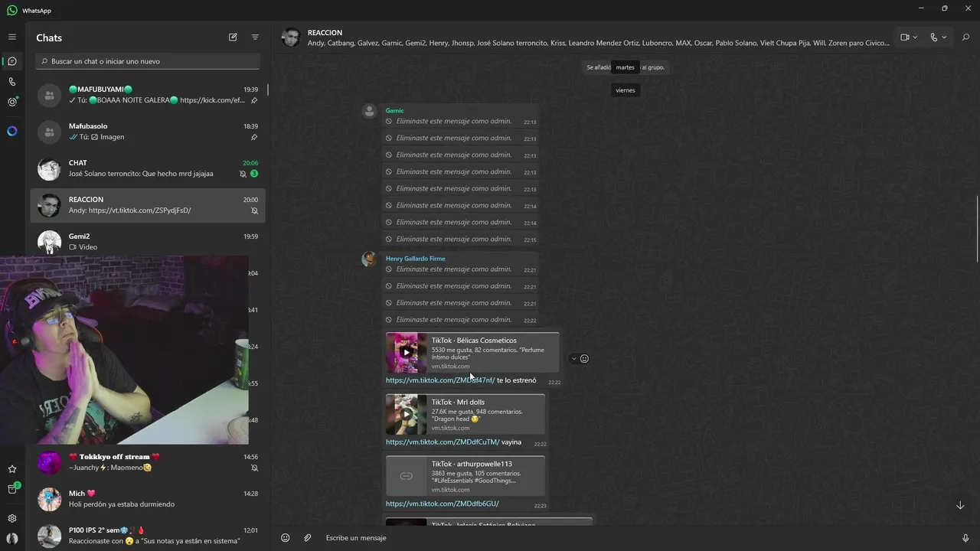Open the arthurpowelle113 TikTok preview card
The width and height of the screenshot is (980, 551).
pyautogui.click(x=465, y=476)
